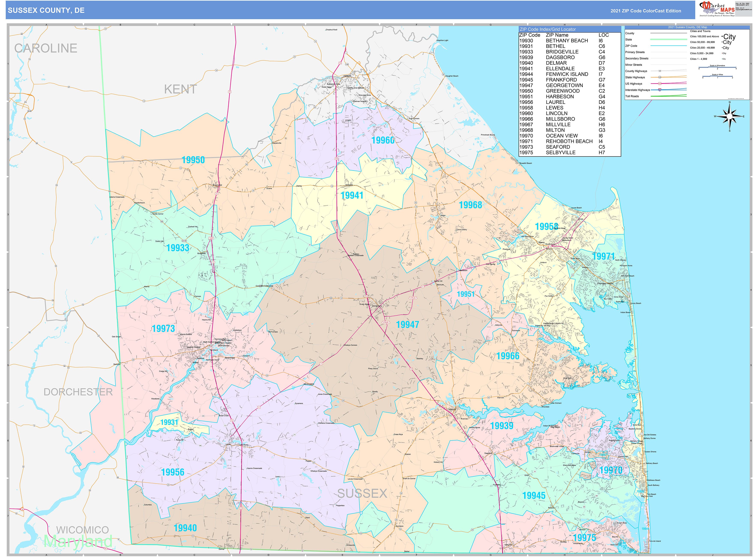Click the green Maryland state label

(x=78, y=541)
